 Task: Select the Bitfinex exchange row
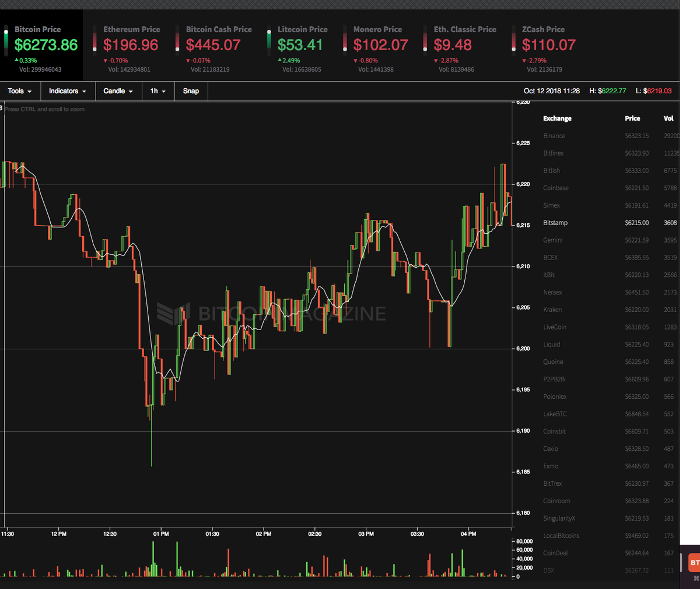611,153
